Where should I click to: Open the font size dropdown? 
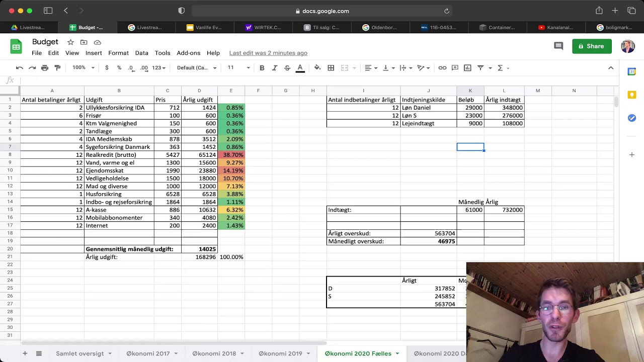pyautogui.click(x=238, y=68)
